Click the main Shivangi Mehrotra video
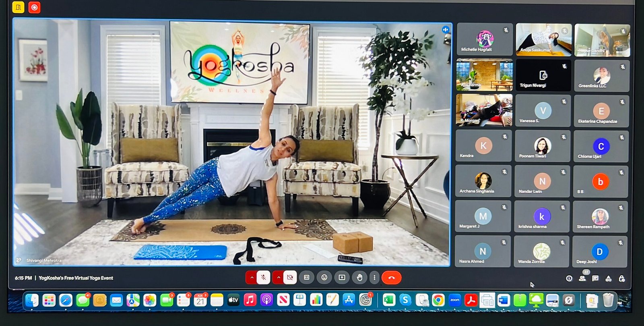Viewport: 644px width, 326px height. point(232,142)
